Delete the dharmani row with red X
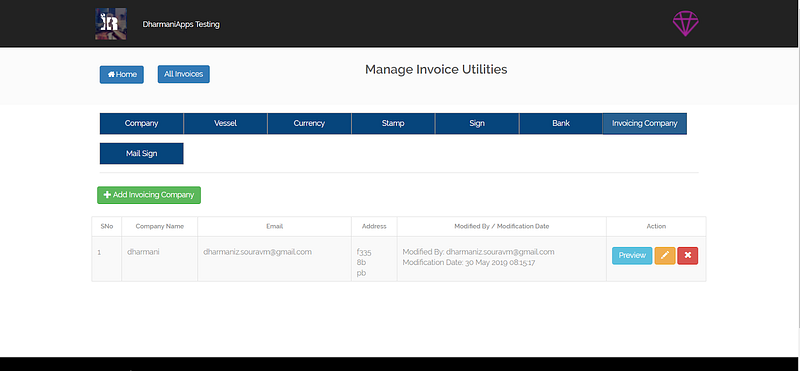The width and height of the screenshot is (800, 371). pyautogui.click(x=688, y=256)
